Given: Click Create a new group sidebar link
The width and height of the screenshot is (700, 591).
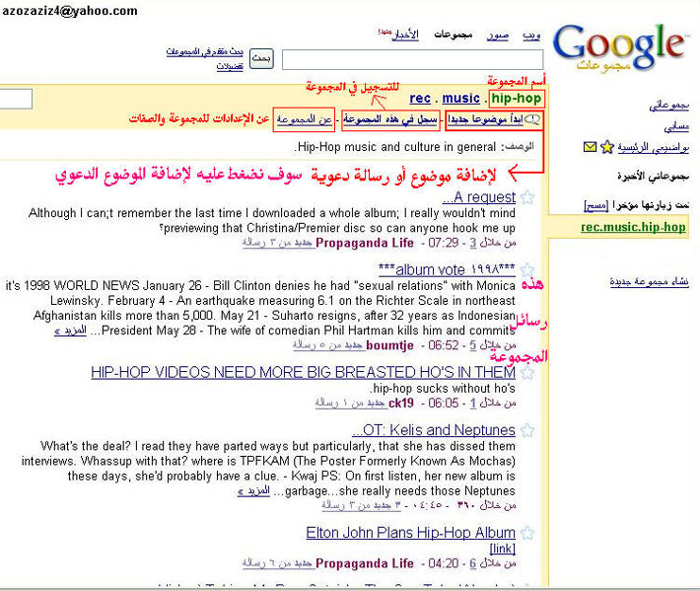Looking at the screenshot, I should tap(649, 282).
